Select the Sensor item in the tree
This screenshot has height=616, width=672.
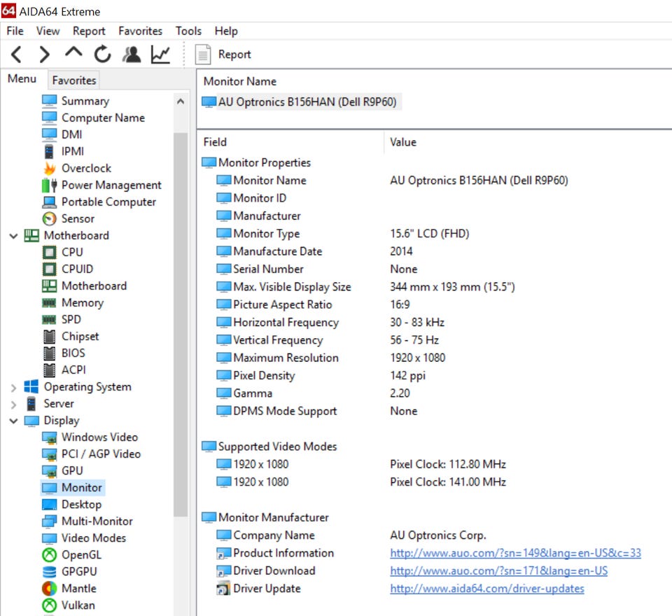[x=77, y=218]
